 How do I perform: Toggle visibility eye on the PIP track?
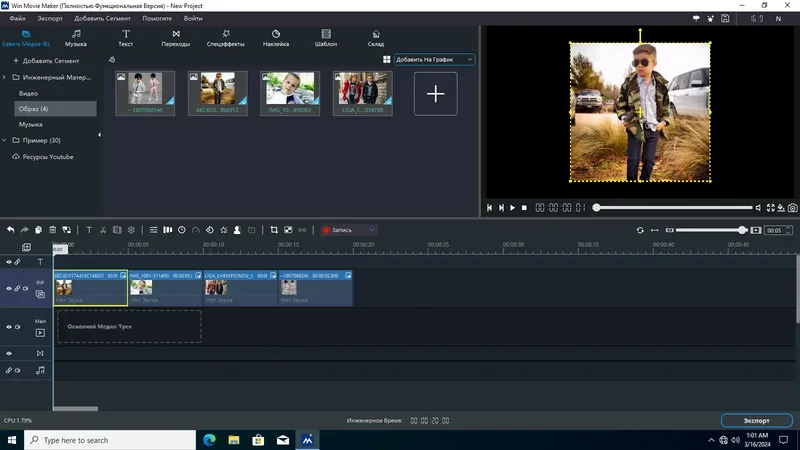tap(9, 289)
